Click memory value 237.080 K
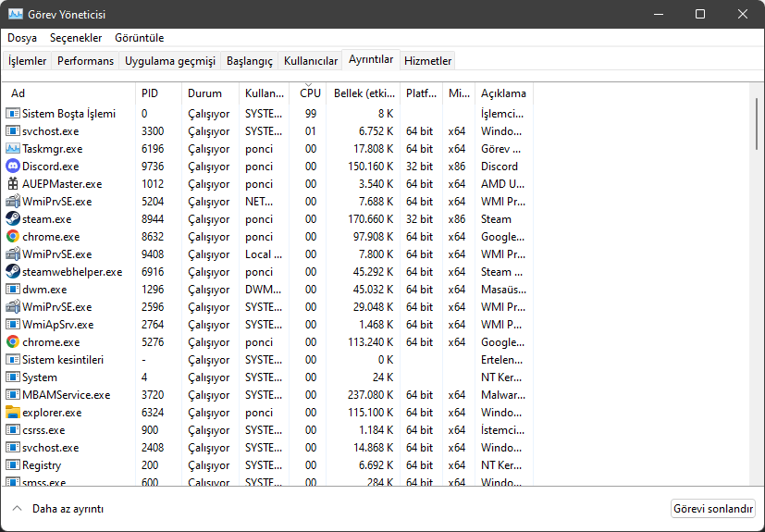 tap(370, 395)
